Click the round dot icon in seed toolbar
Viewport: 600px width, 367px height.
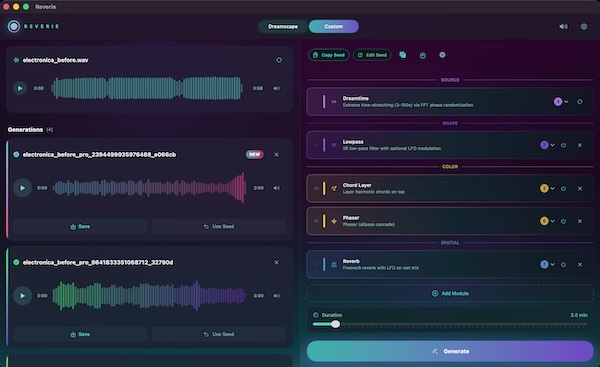click(x=442, y=55)
